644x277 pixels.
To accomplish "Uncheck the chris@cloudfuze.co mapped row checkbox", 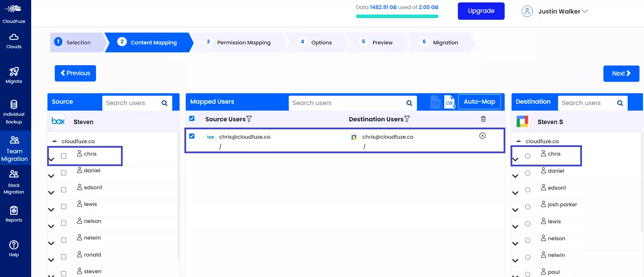I will pyautogui.click(x=192, y=136).
